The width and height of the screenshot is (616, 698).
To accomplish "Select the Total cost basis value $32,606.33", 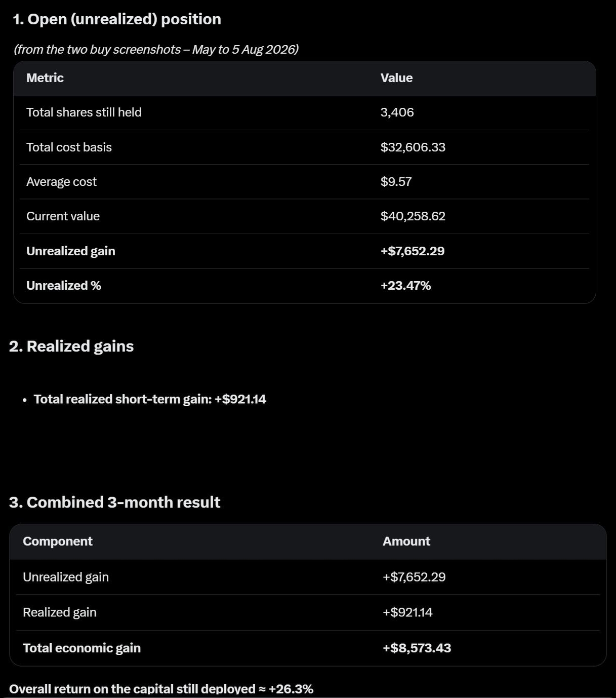I will [x=413, y=147].
